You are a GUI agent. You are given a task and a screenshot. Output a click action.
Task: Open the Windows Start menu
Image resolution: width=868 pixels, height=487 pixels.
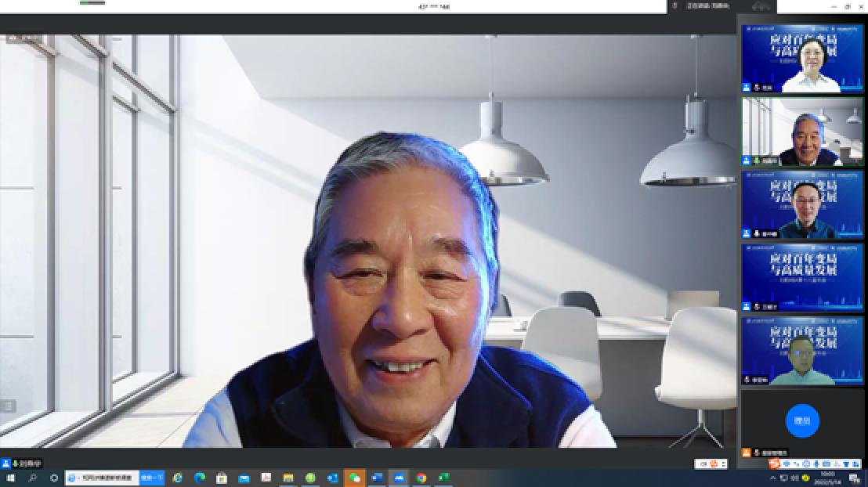tap(11, 478)
